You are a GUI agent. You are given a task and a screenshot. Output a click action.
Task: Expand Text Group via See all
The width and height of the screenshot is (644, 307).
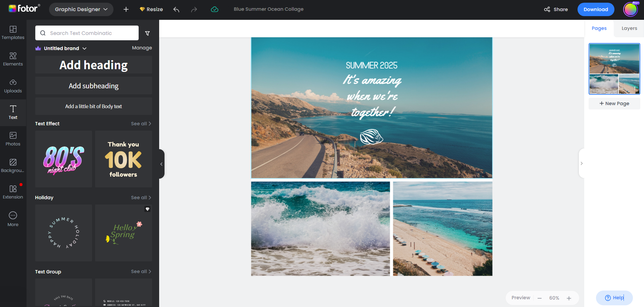coord(141,271)
